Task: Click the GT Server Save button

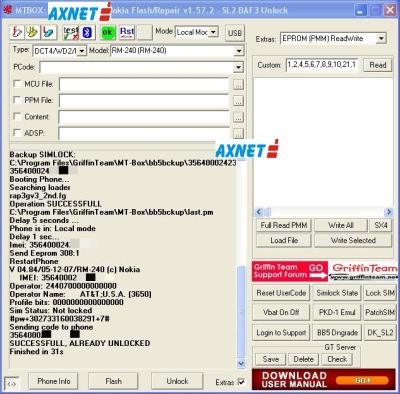Action: tap(270, 359)
